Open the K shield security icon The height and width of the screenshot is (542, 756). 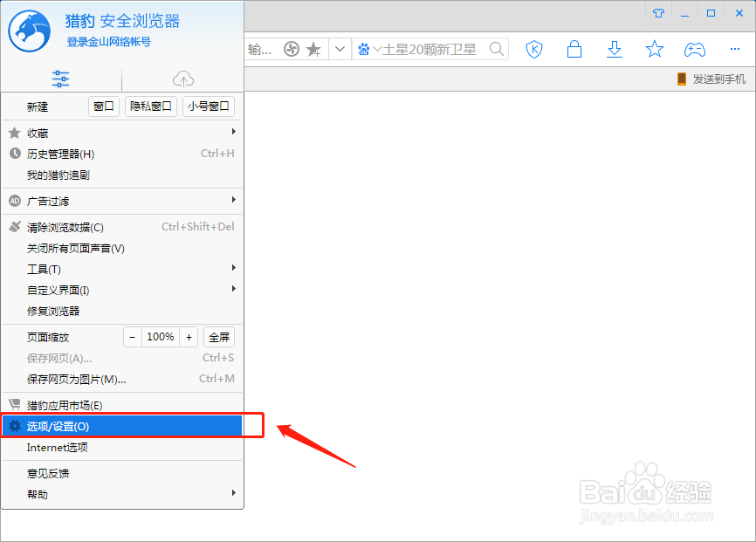533,49
